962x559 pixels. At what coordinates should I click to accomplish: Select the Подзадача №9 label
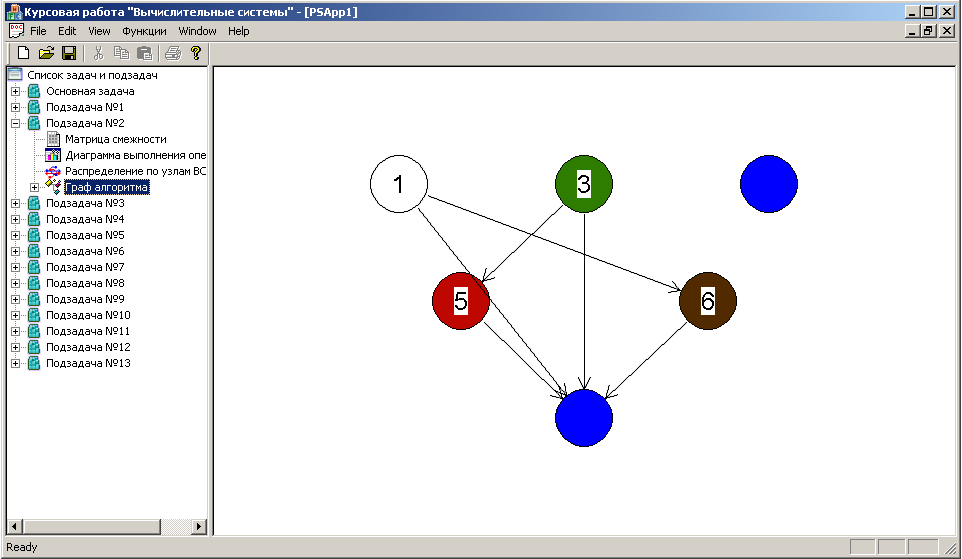pos(85,299)
